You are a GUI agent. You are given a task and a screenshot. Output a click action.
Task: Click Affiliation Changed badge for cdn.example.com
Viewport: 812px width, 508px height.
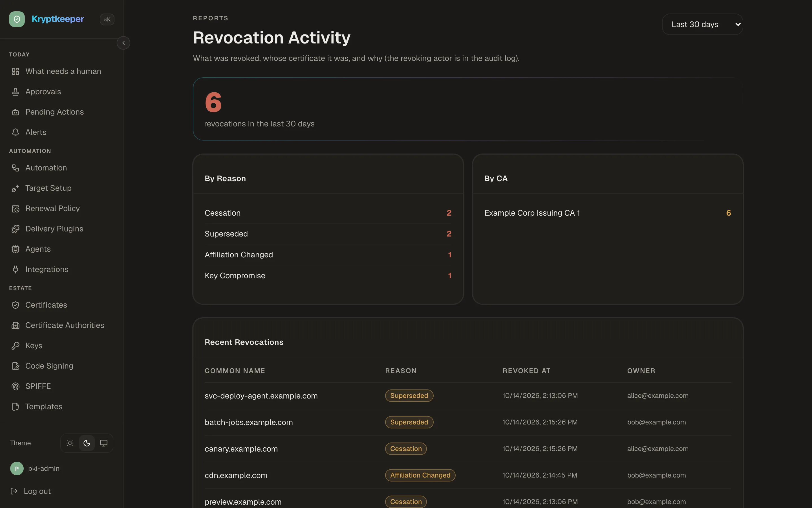420,475
